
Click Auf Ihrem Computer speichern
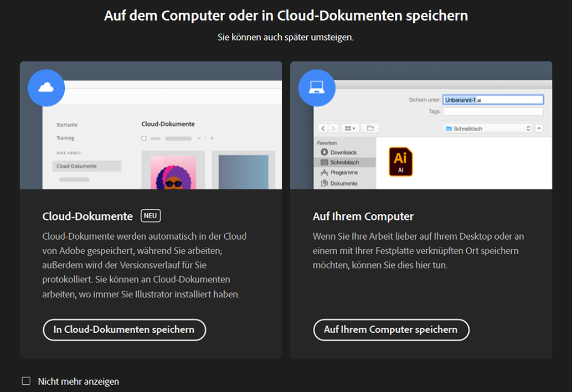tap(391, 329)
